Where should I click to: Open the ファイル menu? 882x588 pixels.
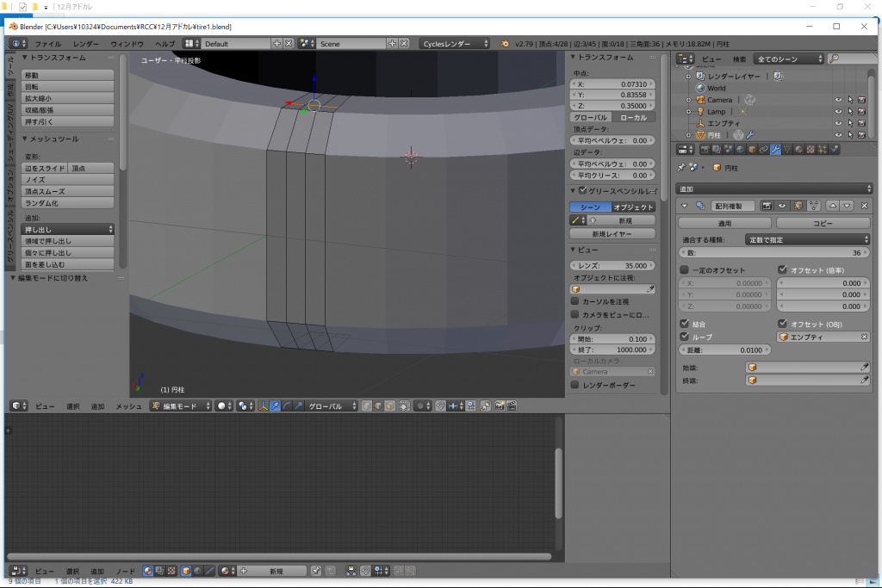click(x=47, y=43)
